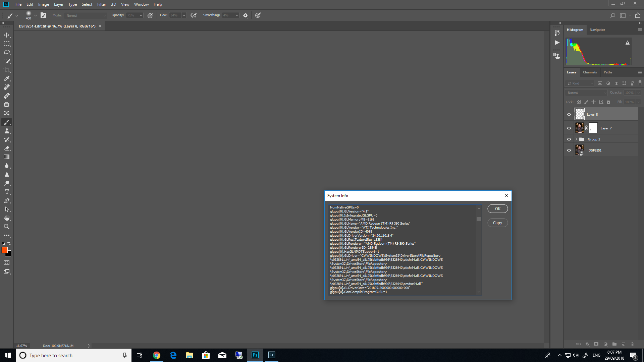The height and width of the screenshot is (362, 644).
Task: Open Lightroom from the taskbar
Action: pyautogui.click(x=272, y=355)
